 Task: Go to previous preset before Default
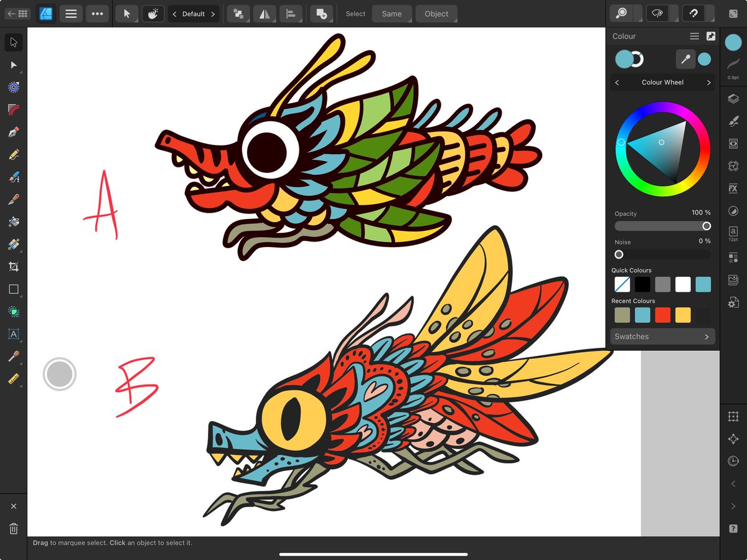pos(175,14)
